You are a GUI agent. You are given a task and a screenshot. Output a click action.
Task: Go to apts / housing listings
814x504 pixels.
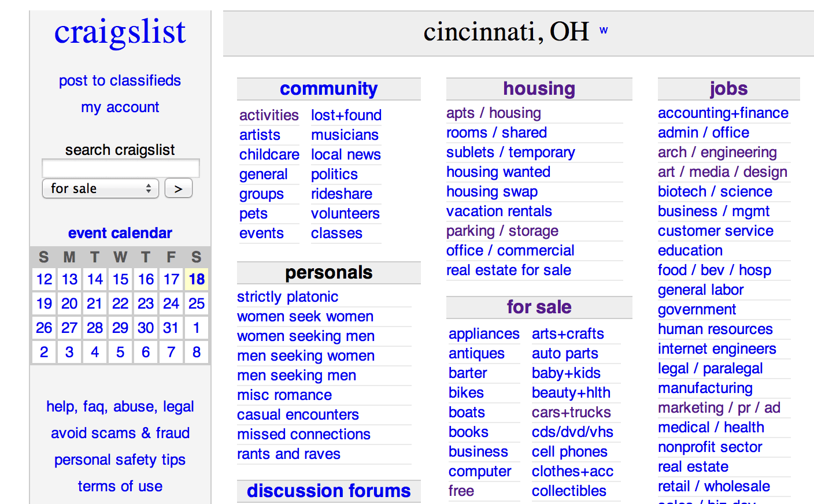[x=493, y=113]
